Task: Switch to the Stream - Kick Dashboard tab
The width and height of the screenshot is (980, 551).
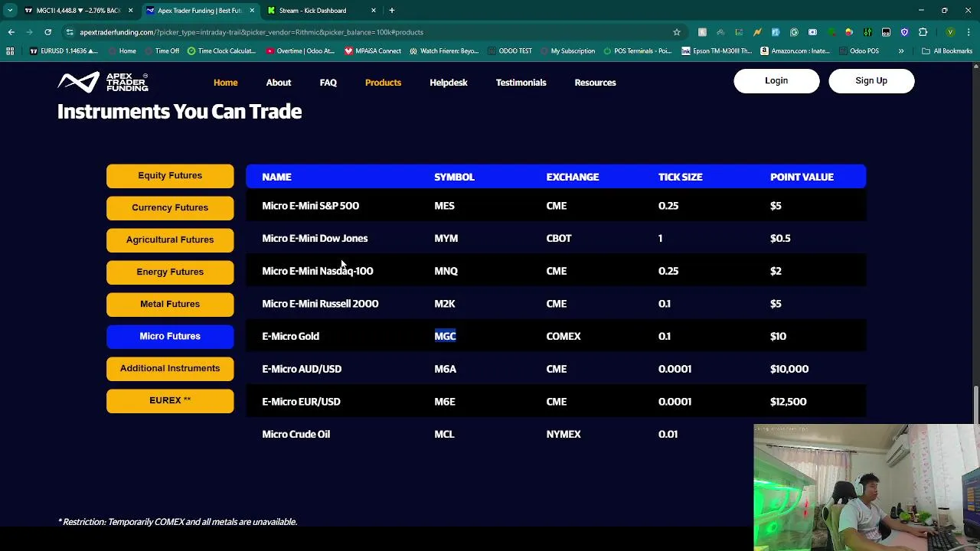Action: click(322, 11)
